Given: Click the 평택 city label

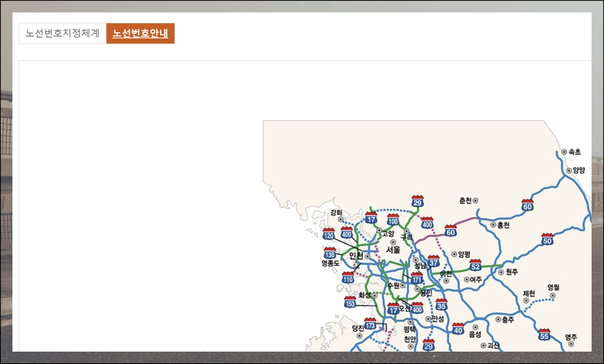Looking at the screenshot, I should click(x=410, y=329).
